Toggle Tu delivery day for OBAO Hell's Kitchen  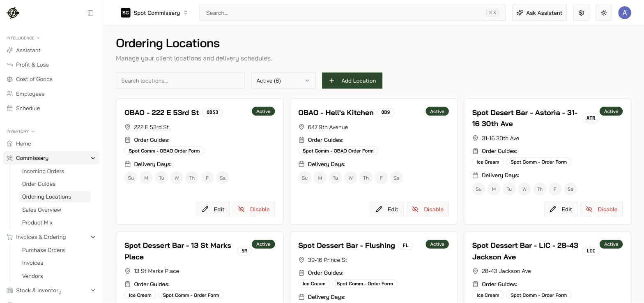tap(335, 178)
